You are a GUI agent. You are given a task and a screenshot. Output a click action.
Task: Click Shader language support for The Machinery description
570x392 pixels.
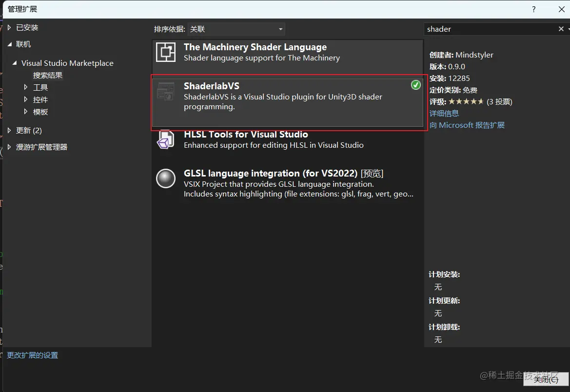point(262,58)
